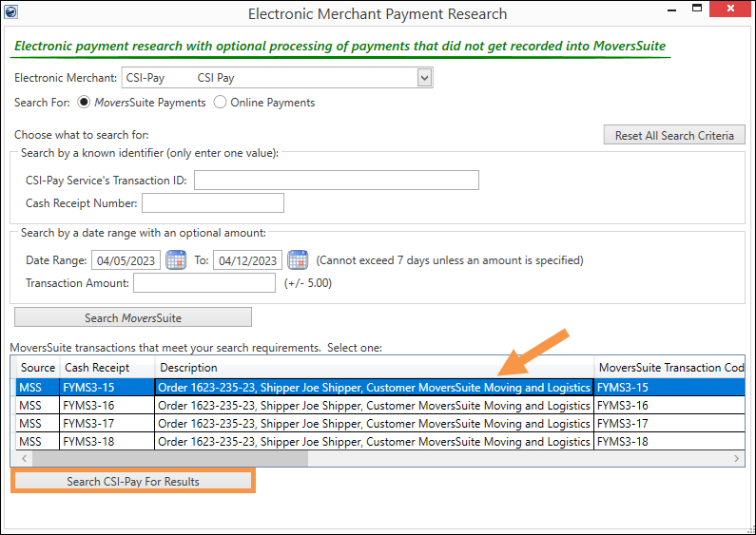Expand the Electronic Merchant dropdown arrow
756x535 pixels.
tap(424, 78)
